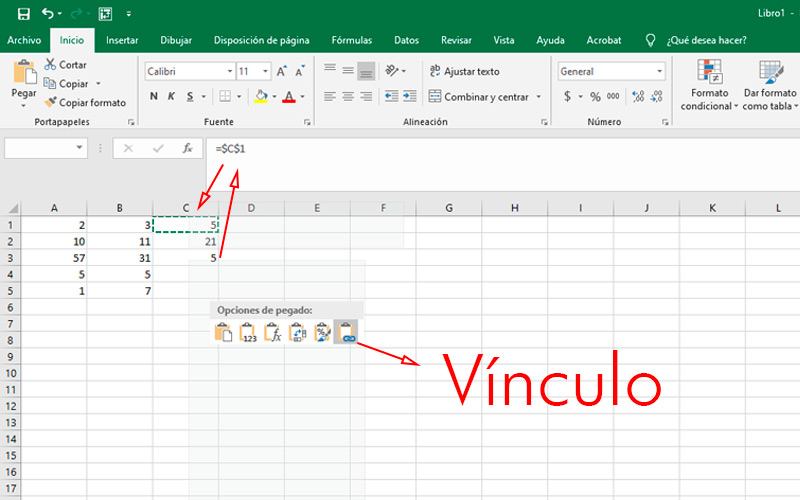This screenshot has height=500, width=800.
Task: Open Formato condicional menu
Action: [x=710, y=85]
